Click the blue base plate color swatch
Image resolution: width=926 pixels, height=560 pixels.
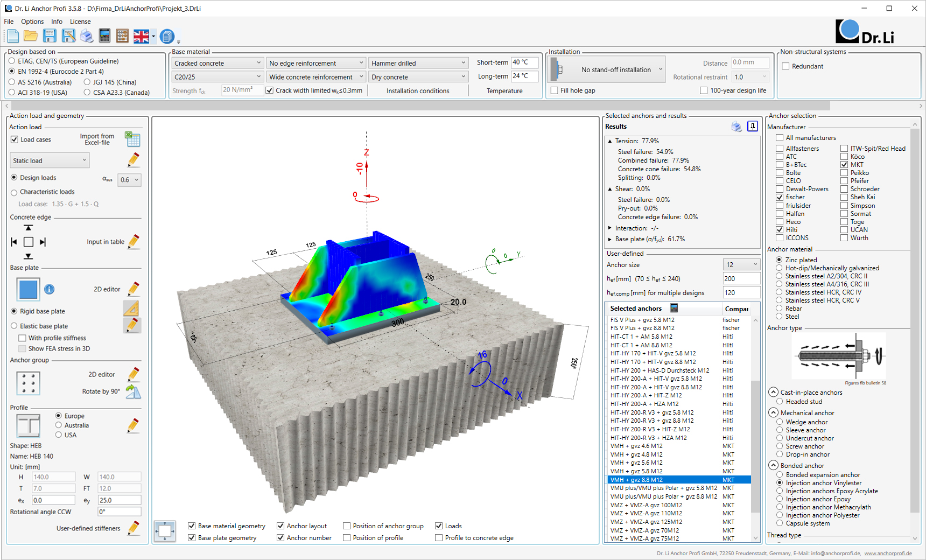[x=28, y=289]
